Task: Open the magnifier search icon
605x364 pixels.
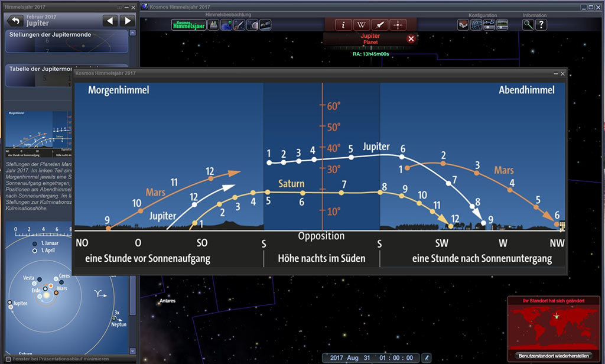Action: [528, 25]
